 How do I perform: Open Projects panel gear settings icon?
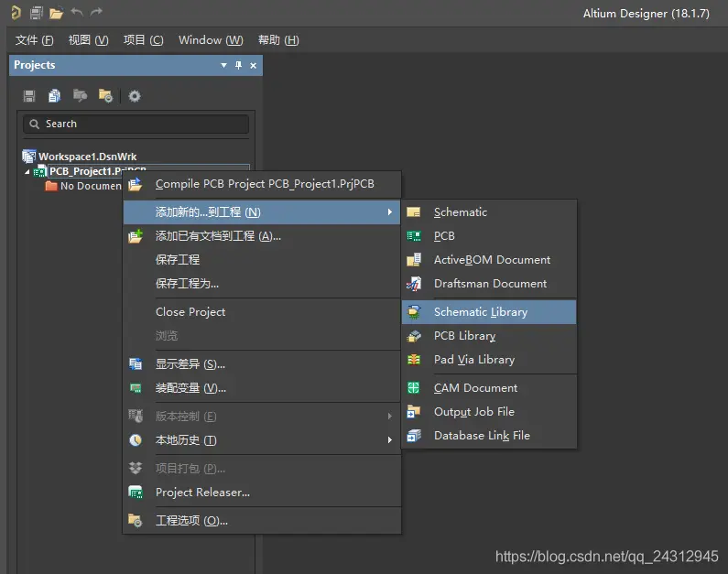tap(135, 96)
